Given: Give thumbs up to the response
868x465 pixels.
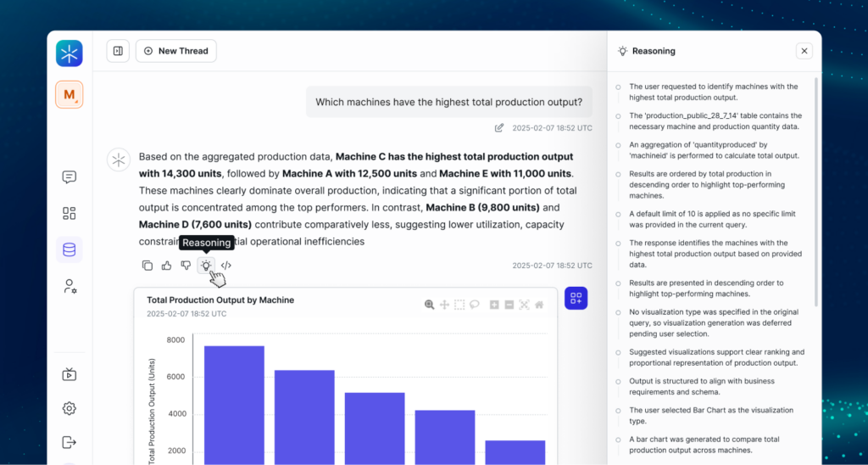Looking at the screenshot, I should (x=167, y=266).
